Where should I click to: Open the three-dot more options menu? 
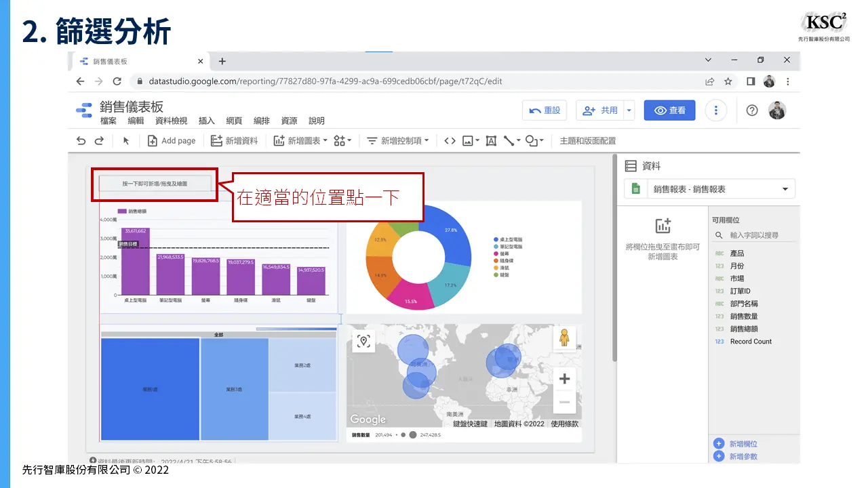pos(716,110)
